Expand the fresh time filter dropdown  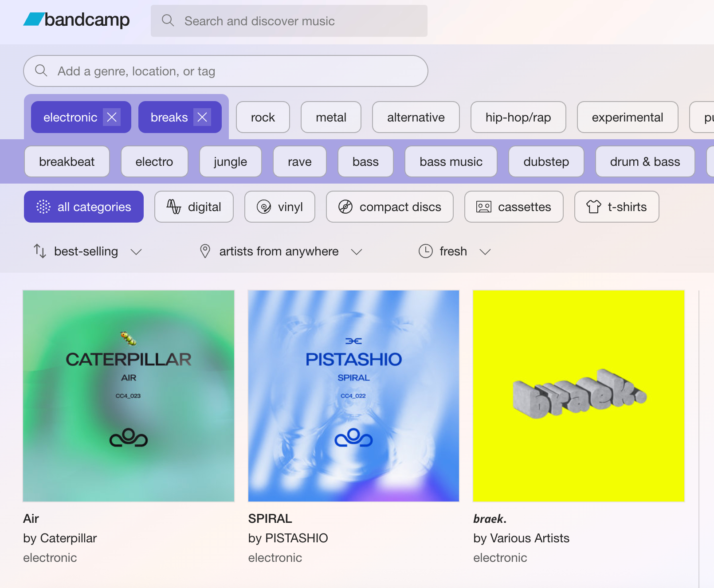[455, 251]
